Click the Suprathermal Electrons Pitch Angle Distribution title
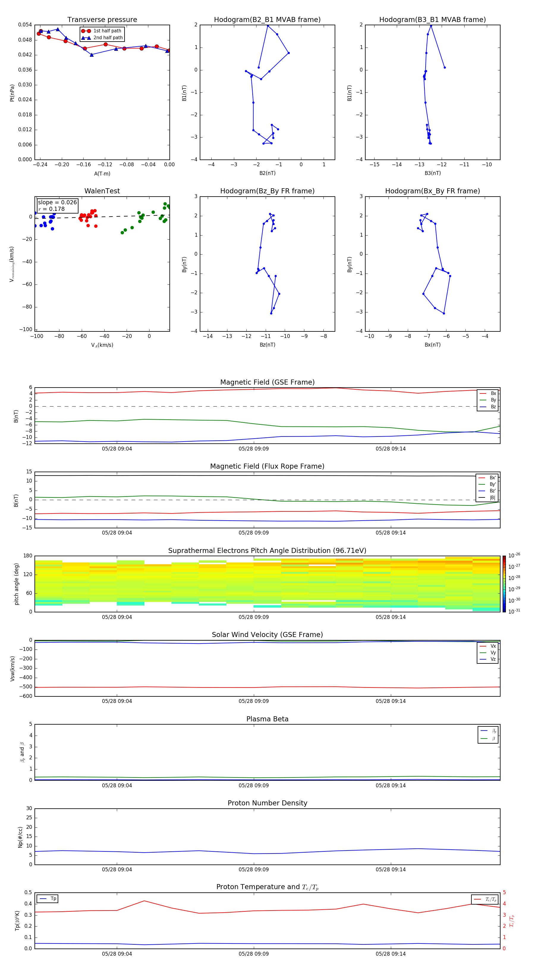This screenshot has height=980, width=535. click(x=267, y=551)
